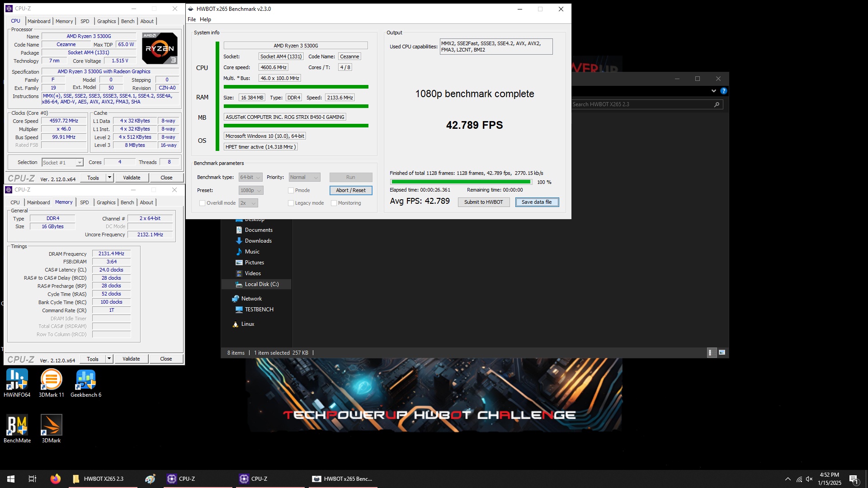Click Abort / Reset button
The image size is (868, 488).
click(351, 191)
